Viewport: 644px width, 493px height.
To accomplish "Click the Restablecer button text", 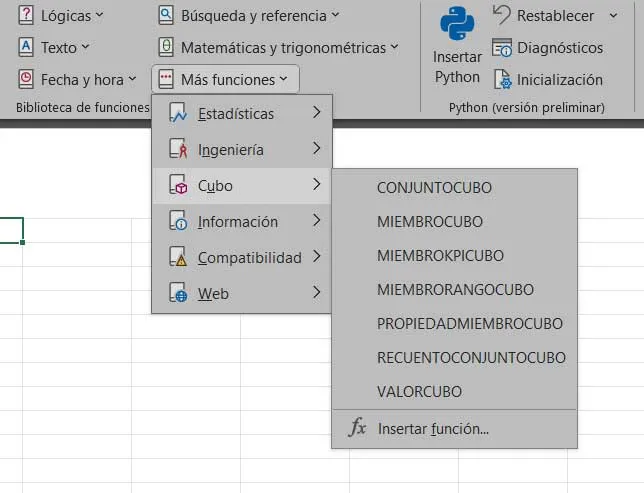I will click(x=555, y=16).
